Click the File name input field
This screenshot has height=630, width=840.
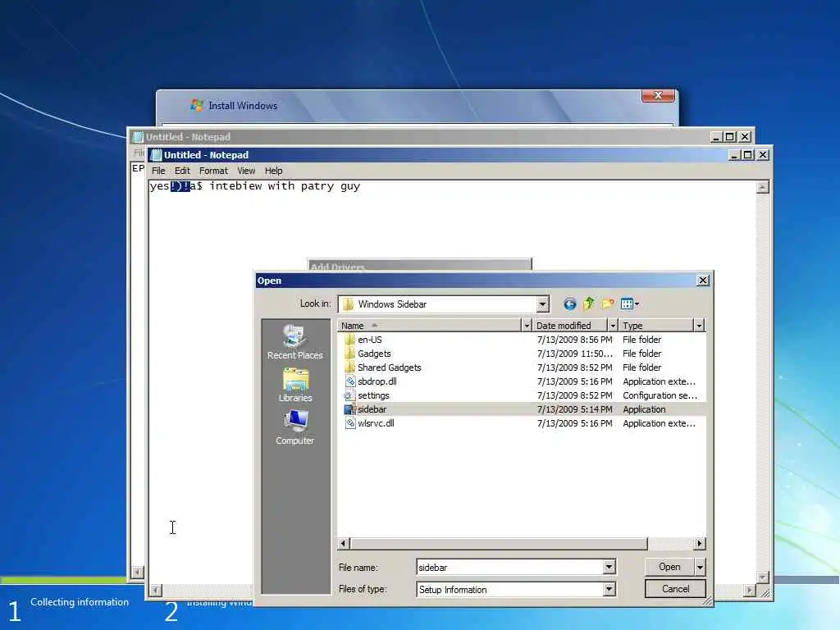tap(510, 568)
